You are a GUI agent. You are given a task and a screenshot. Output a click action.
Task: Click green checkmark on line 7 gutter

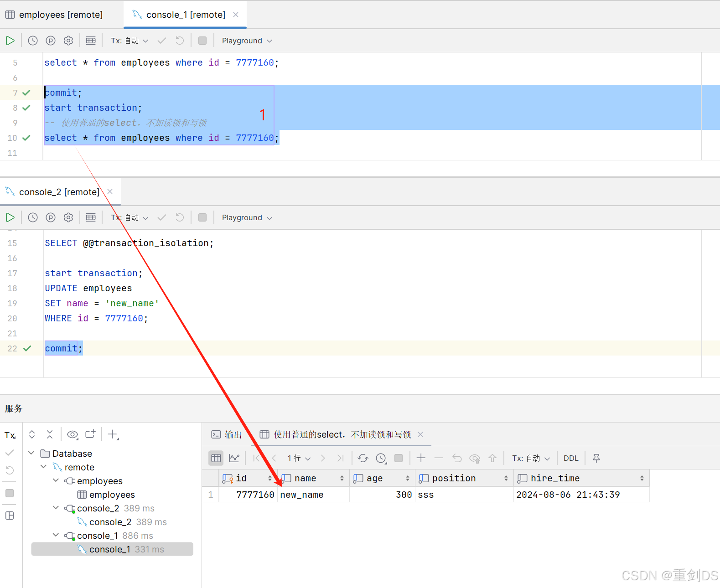click(26, 93)
